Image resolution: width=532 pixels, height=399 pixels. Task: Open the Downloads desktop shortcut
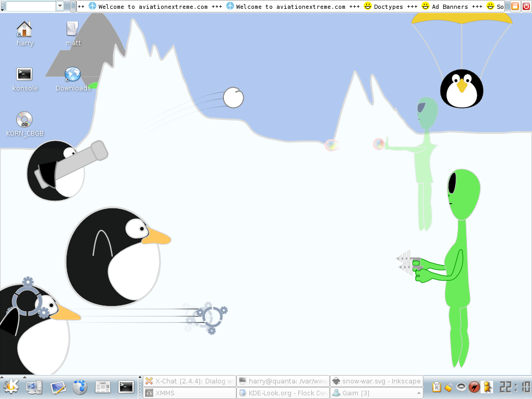pos(73,79)
